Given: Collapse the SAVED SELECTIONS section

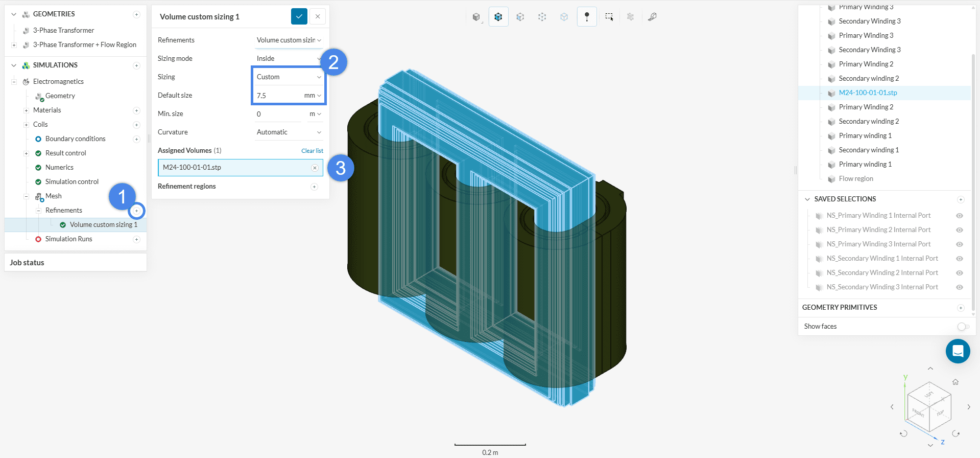Looking at the screenshot, I should tap(807, 199).
